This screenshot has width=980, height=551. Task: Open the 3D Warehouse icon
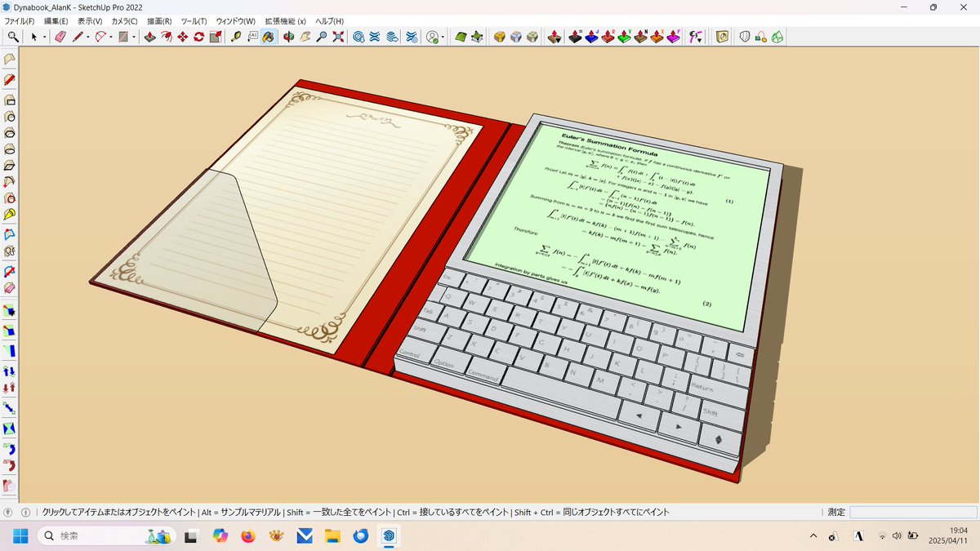coord(359,37)
